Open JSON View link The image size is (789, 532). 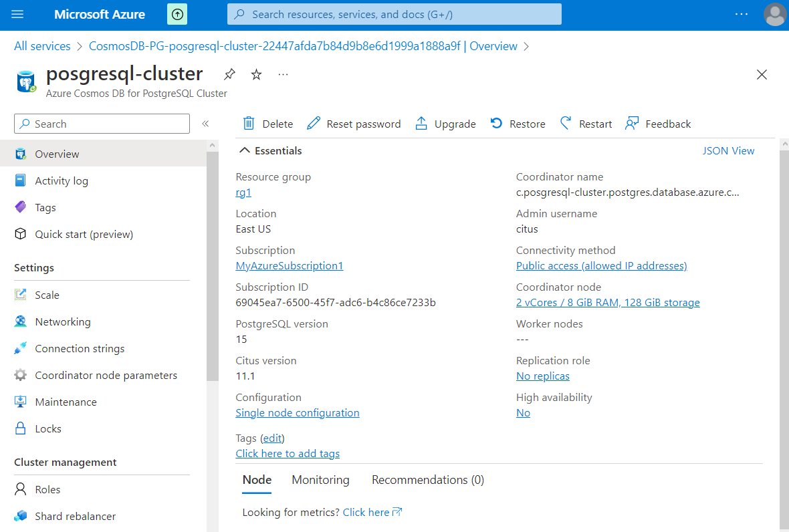[728, 151]
